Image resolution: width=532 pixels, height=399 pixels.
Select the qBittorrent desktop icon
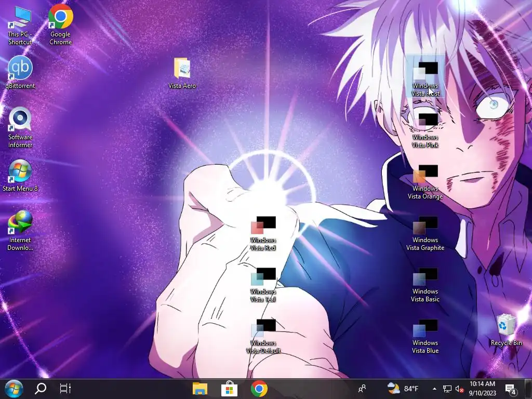(x=20, y=73)
